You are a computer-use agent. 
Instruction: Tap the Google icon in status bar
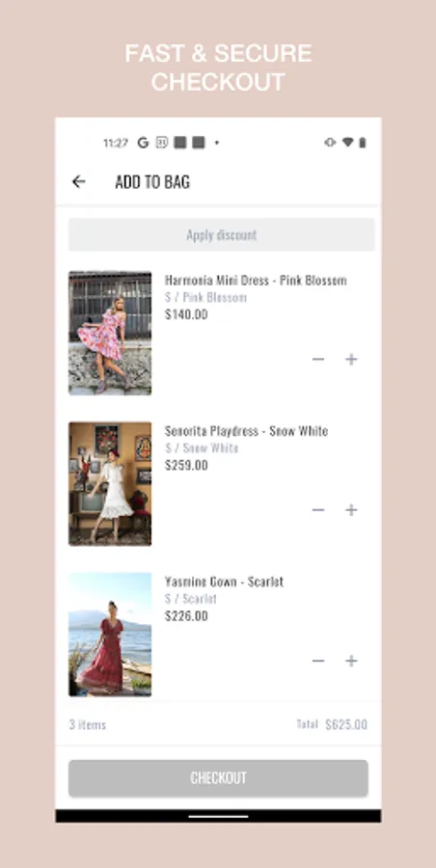pos(143,143)
